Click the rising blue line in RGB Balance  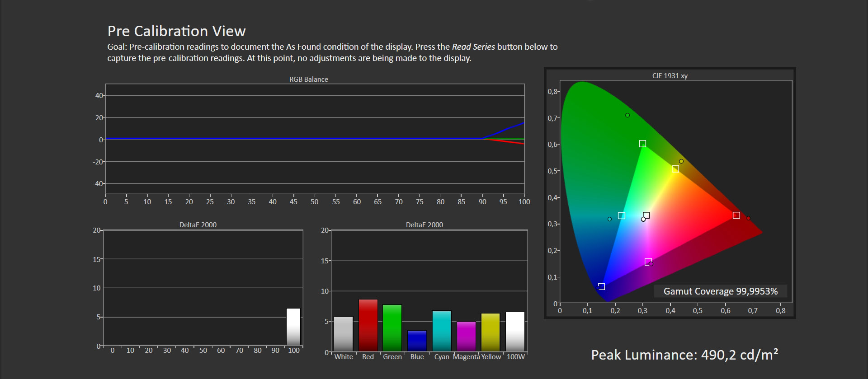pos(504,131)
